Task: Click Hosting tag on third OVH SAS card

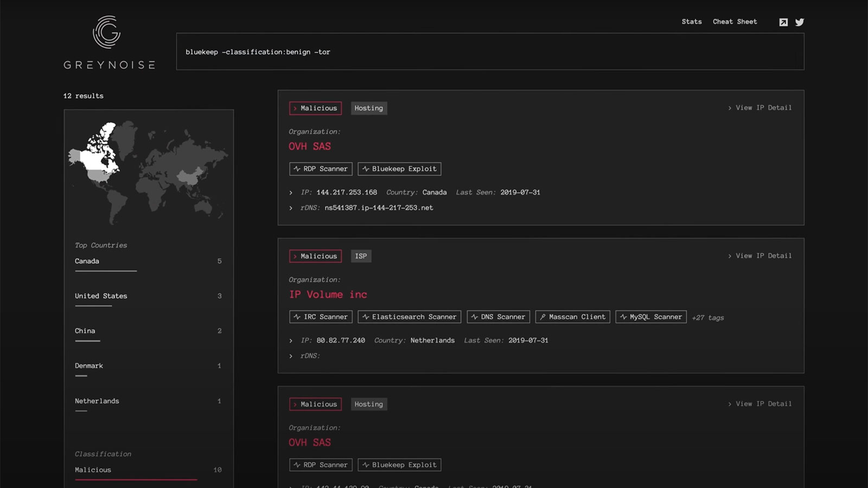Action: 369,404
